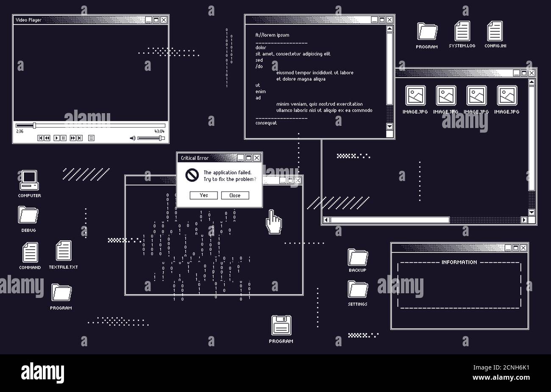The height and width of the screenshot is (392, 551).
Task: Maximize the image files window
Action: click(x=524, y=73)
